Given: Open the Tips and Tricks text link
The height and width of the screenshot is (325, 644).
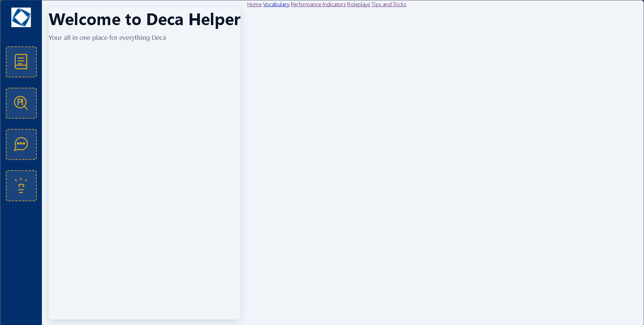Looking at the screenshot, I should click(x=388, y=4).
